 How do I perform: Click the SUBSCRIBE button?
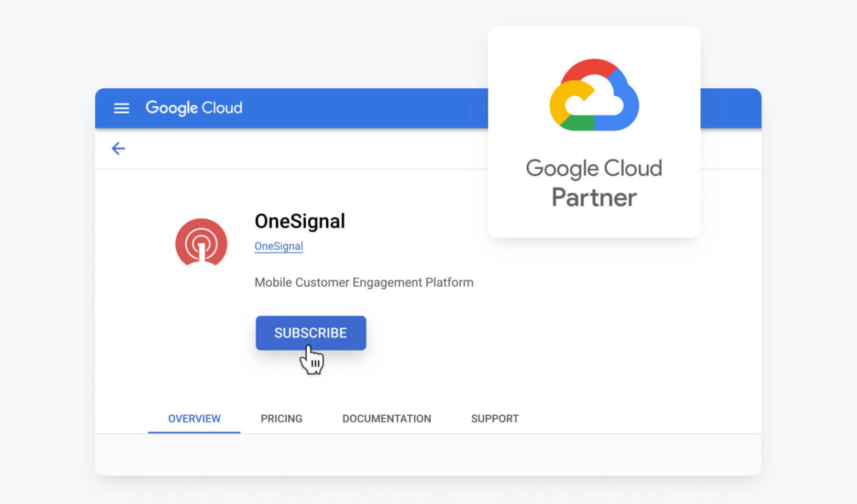pyautogui.click(x=311, y=333)
